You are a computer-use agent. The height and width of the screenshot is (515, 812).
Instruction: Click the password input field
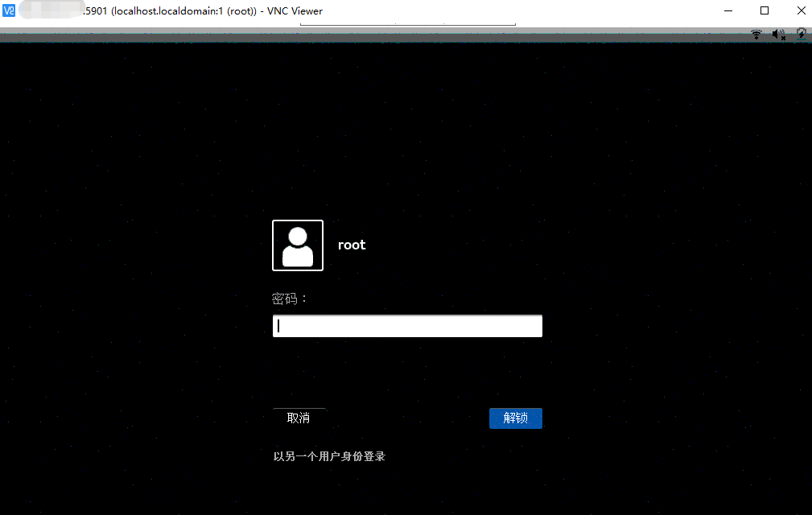[406, 325]
